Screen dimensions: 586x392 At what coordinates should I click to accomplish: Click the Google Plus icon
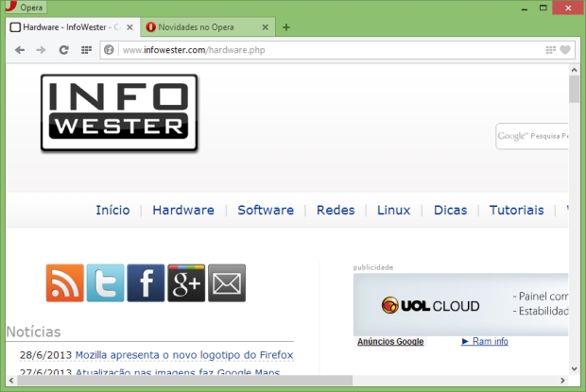(186, 283)
